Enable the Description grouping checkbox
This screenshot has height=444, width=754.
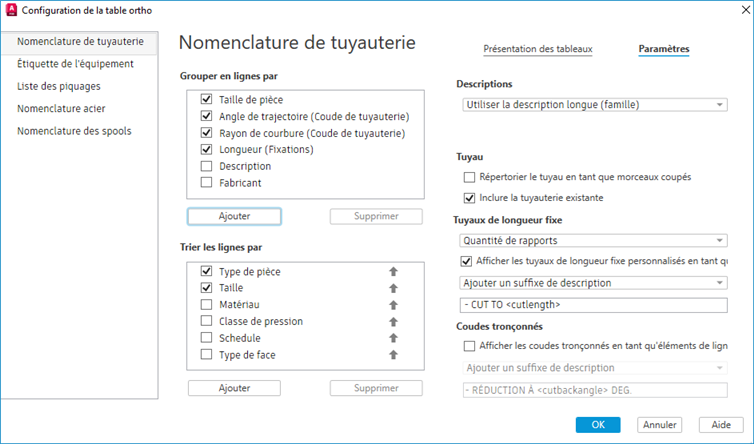tap(207, 166)
